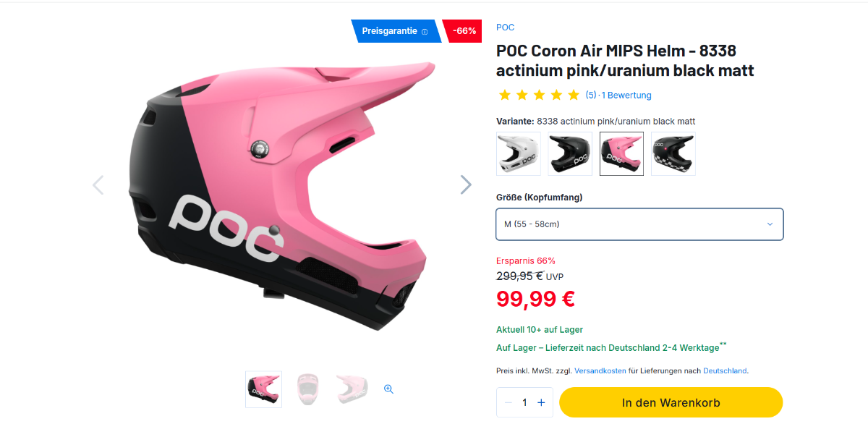Select the front-view helmet thumbnail

[308, 388]
